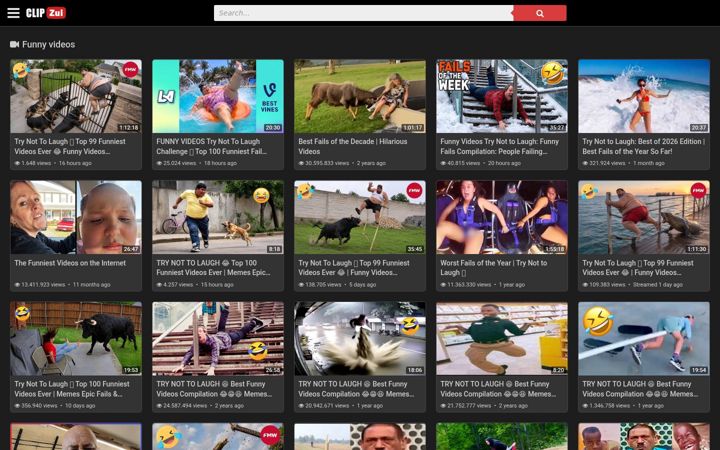Click the laughing emoji on Fails of the Week thumbnail

[552, 73]
